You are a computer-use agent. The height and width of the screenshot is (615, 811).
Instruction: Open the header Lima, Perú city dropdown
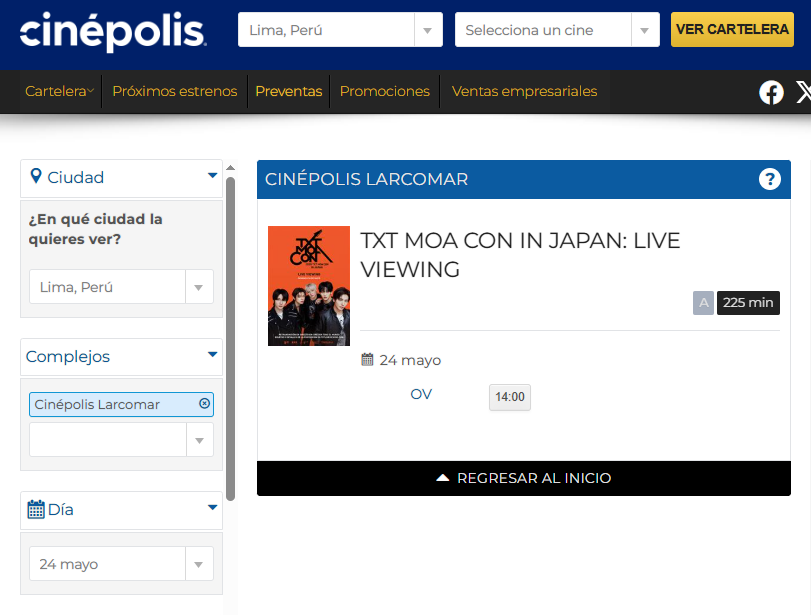click(x=340, y=30)
